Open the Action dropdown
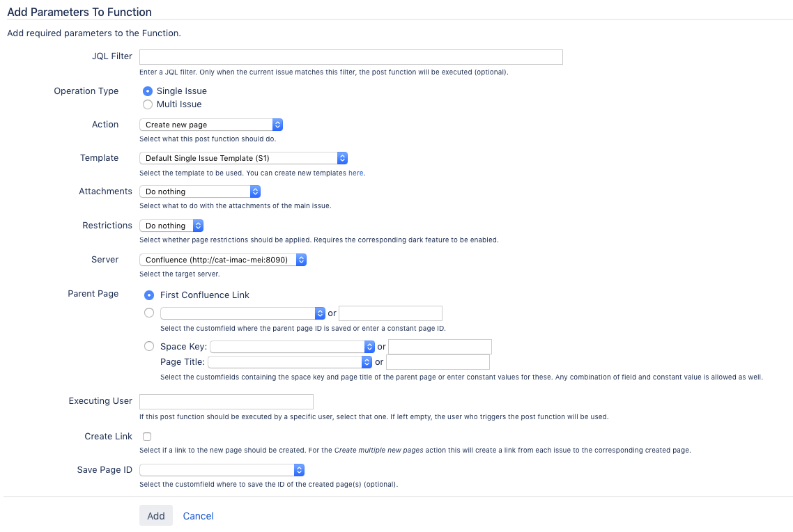The width and height of the screenshot is (793, 532). pyautogui.click(x=211, y=125)
